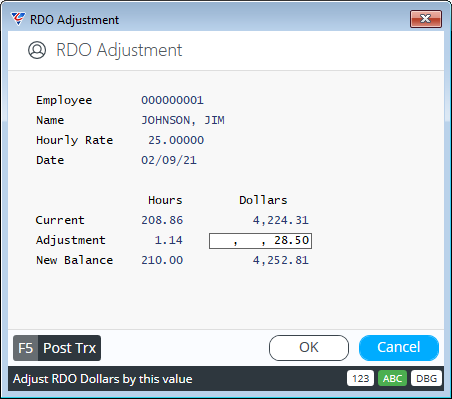Image resolution: width=452 pixels, height=399 pixels.
Task: Click the New Balance hours 210.00
Action: [162, 260]
